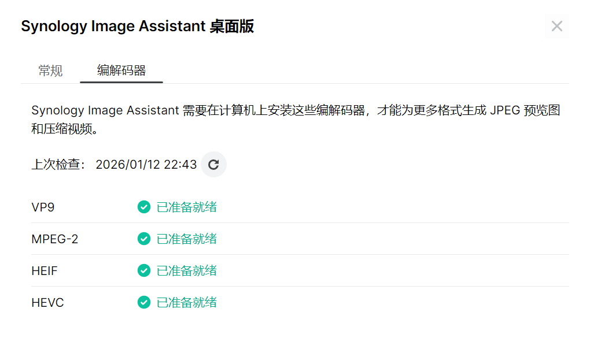590x364 pixels.
Task: Click the 上次检查 timestamp text
Action: pyautogui.click(x=146, y=165)
